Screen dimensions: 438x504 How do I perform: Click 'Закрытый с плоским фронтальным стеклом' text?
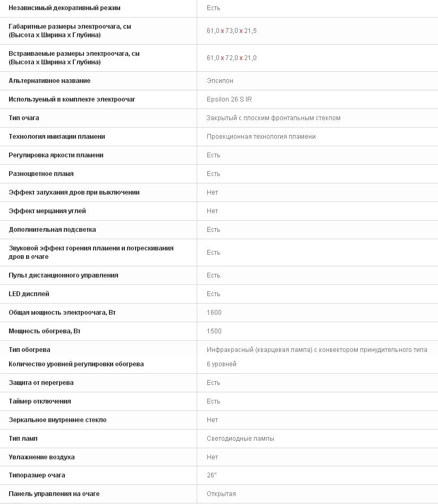point(273,118)
